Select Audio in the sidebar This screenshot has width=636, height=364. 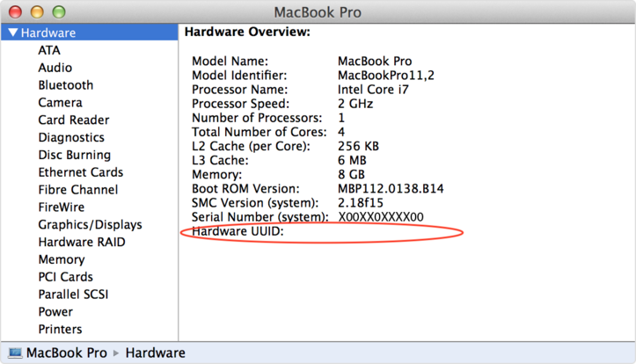click(55, 68)
